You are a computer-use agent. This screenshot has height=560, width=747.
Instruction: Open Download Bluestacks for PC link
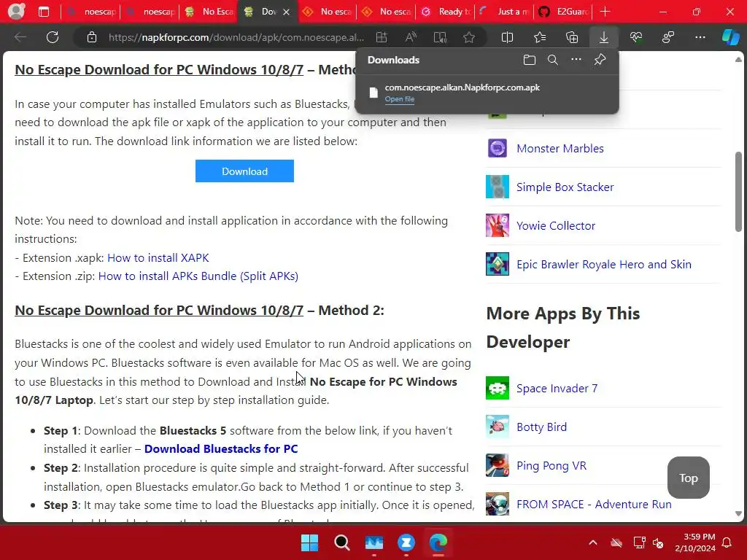221,449
